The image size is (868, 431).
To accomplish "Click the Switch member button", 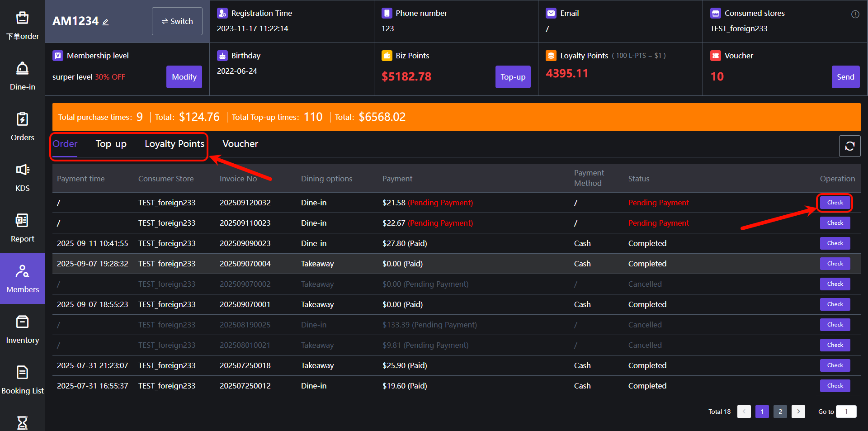I will (177, 21).
